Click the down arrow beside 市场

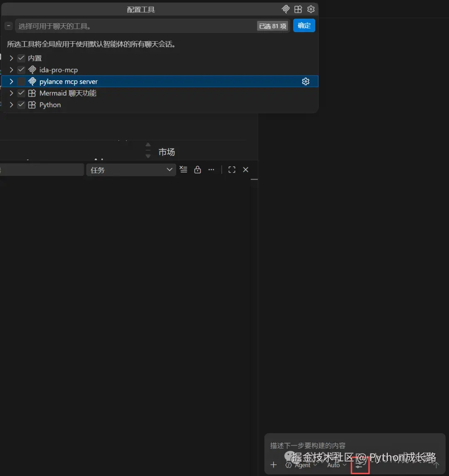click(148, 156)
